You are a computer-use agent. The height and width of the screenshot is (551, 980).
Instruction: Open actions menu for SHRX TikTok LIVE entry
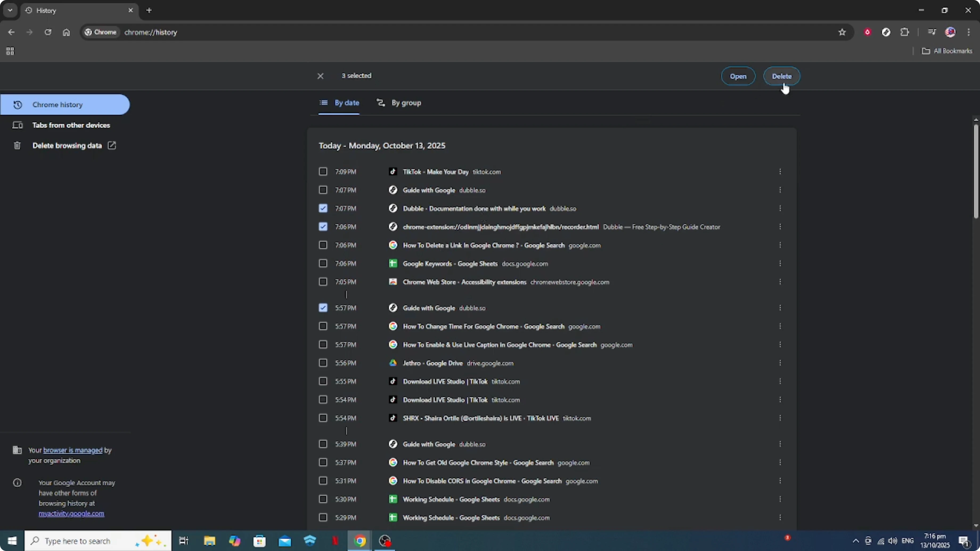point(780,418)
